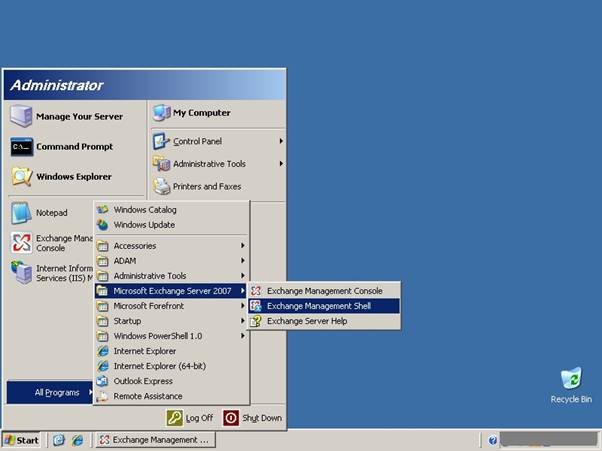Screen dimensions: 602x451
Task: Expand Control Panel submenu arrow
Action: pos(281,141)
